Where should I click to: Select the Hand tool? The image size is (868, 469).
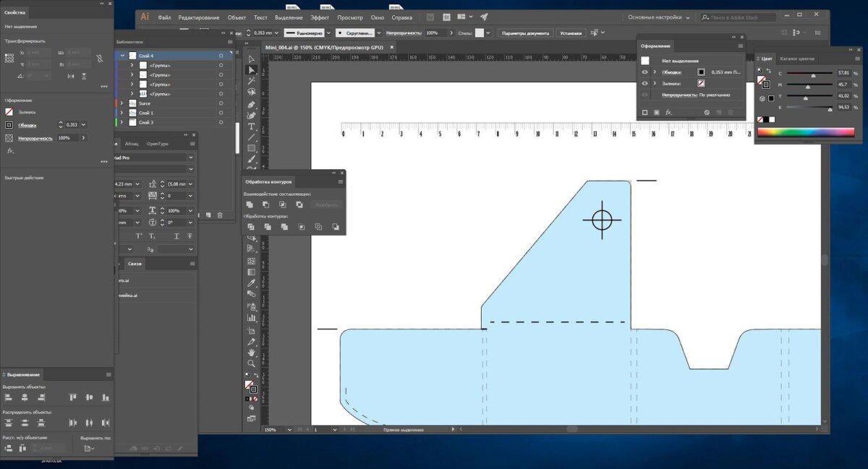tap(251, 351)
